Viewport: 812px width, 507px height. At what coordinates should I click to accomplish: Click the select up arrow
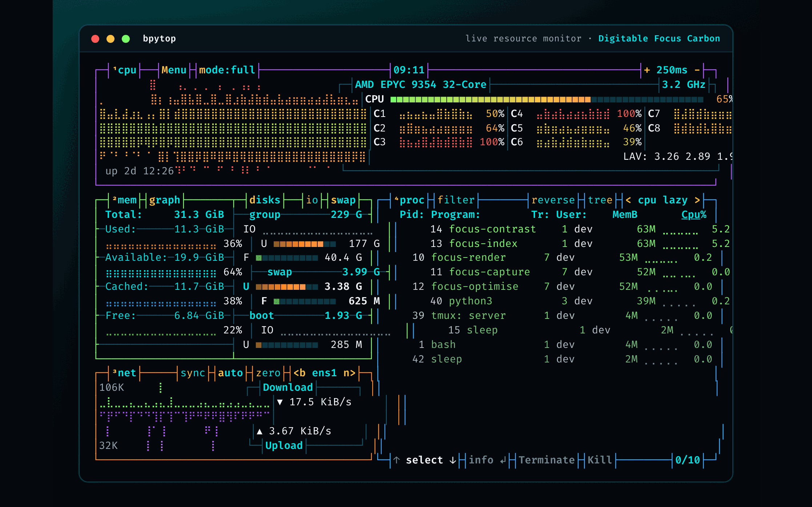click(x=397, y=460)
